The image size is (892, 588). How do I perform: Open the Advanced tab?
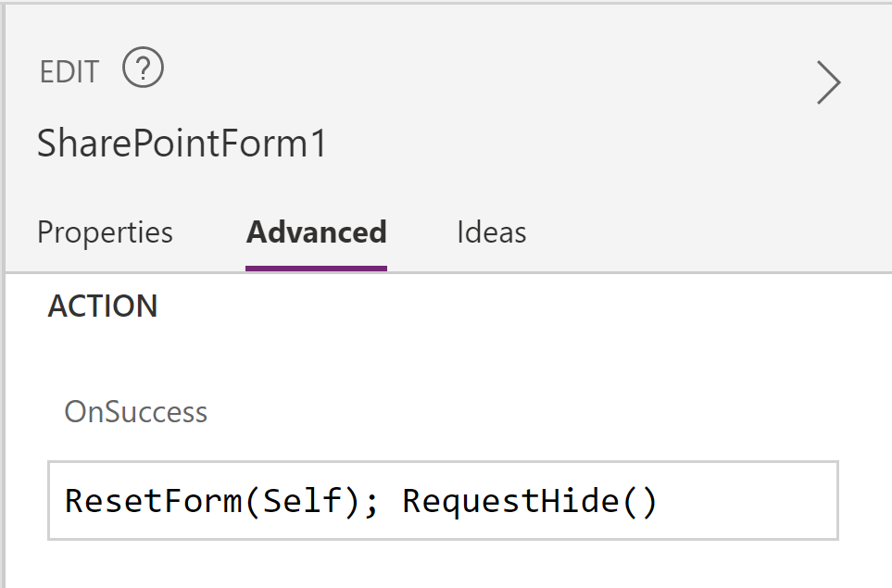[x=316, y=232]
